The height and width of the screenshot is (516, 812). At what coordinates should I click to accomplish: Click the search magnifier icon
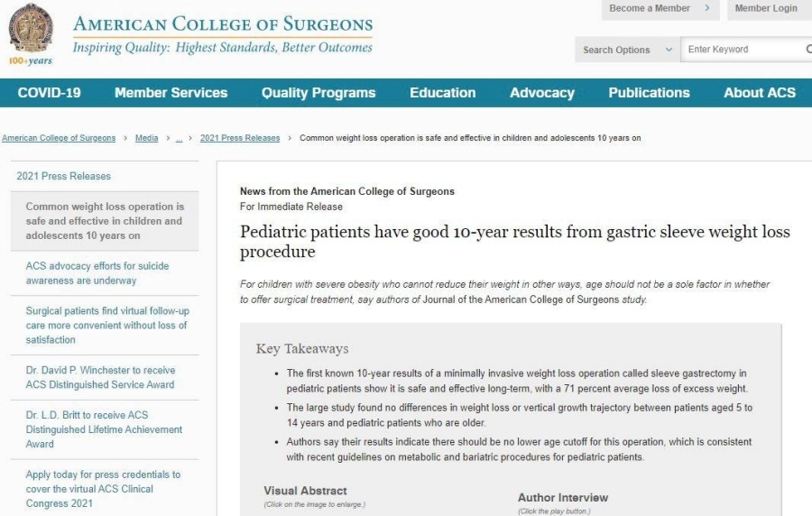click(x=807, y=50)
